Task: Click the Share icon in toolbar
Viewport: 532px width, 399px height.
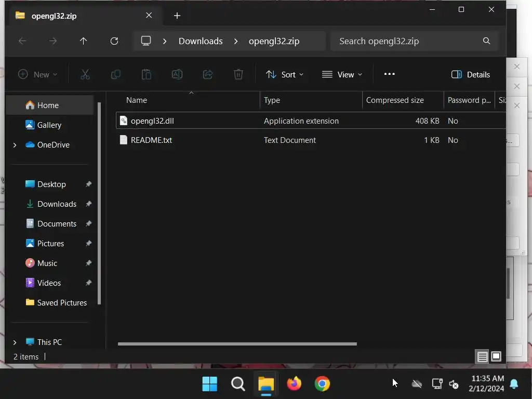Action: pyautogui.click(x=208, y=74)
